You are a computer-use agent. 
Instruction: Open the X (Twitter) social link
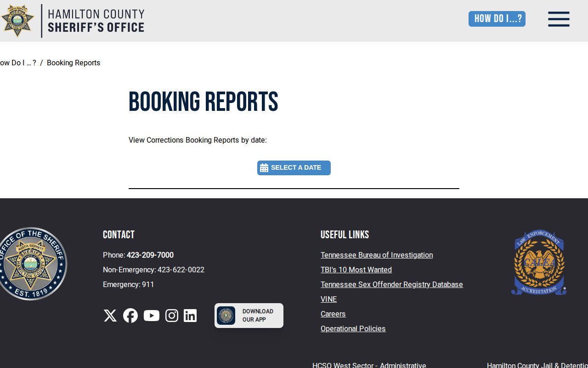pos(110,316)
